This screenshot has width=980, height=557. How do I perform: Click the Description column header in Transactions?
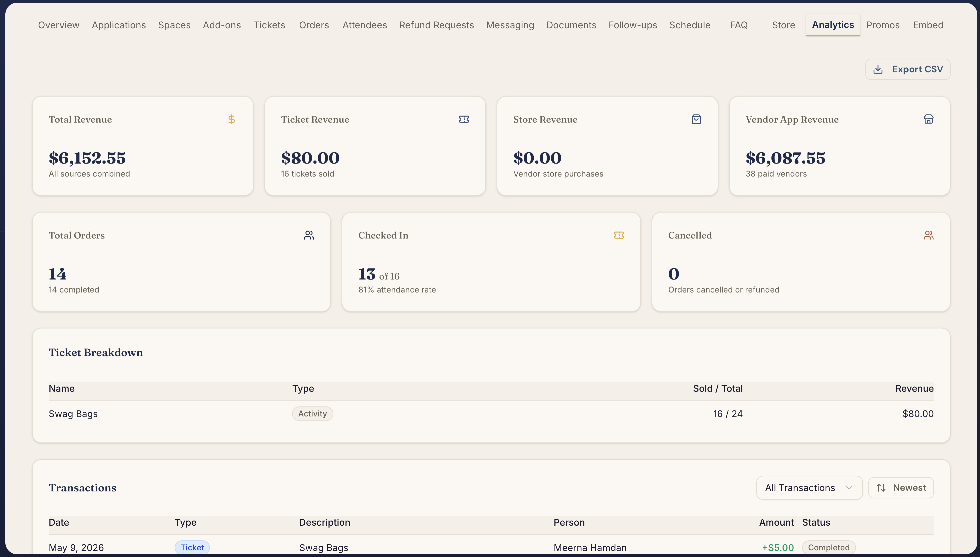click(x=324, y=523)
